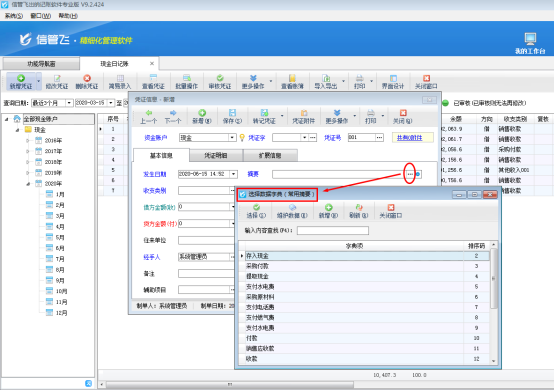The width and height of the screenshot is (554, 390).
Task: Switch to the 凭证明细 tab
Action: [x=216, y=155]
